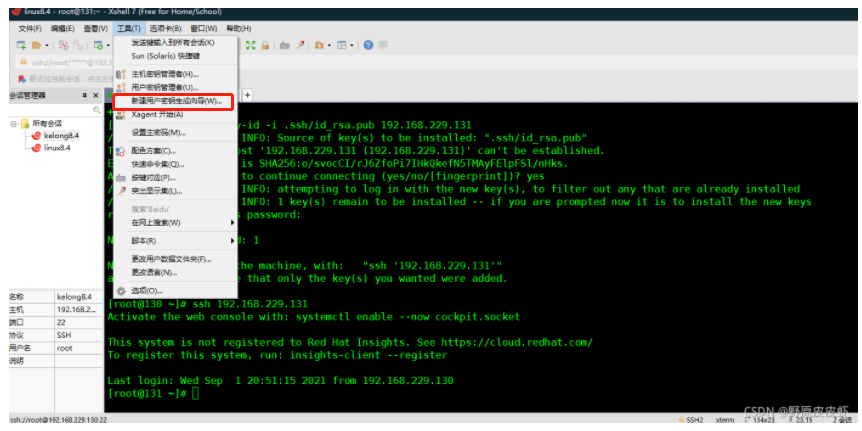Pin the Session Manager panel
Screen dimensions: 862x431
pos(85,95)
